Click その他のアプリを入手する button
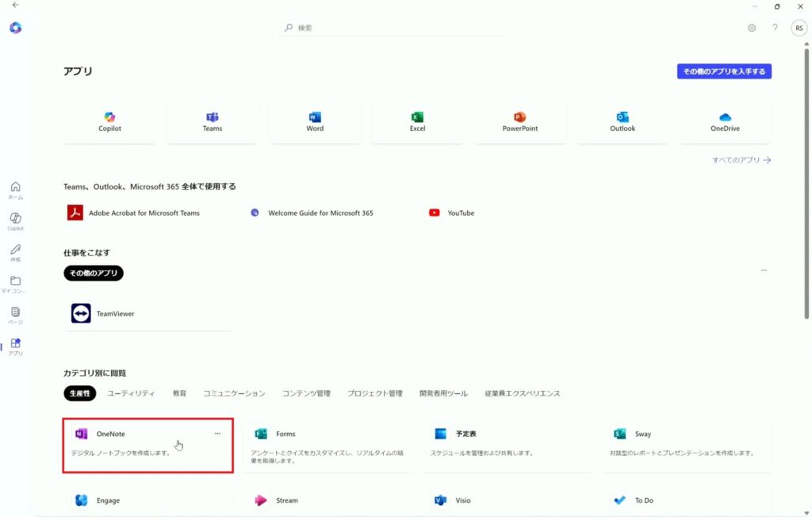Viewport: 812px width, 517px height. click(x=724, y=71)
